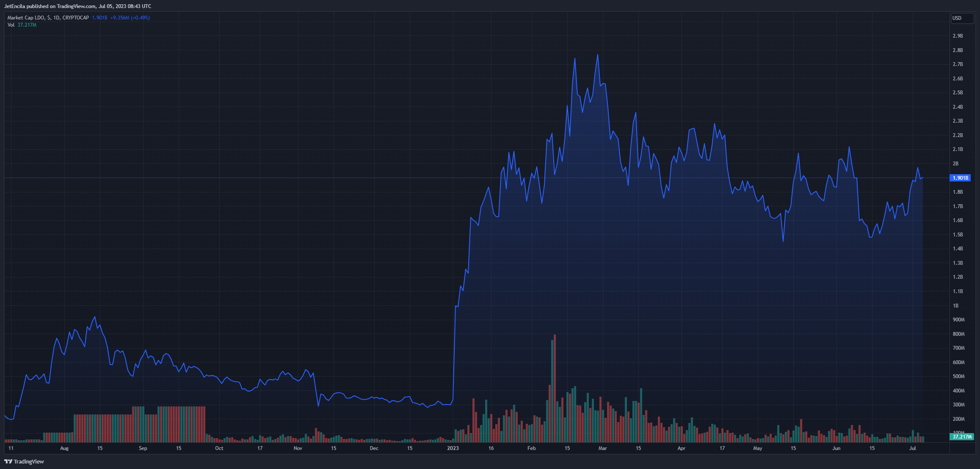Select the 2023 label on the time axis
Viewport: 980px width, 469px height.
tap(453, 448)
